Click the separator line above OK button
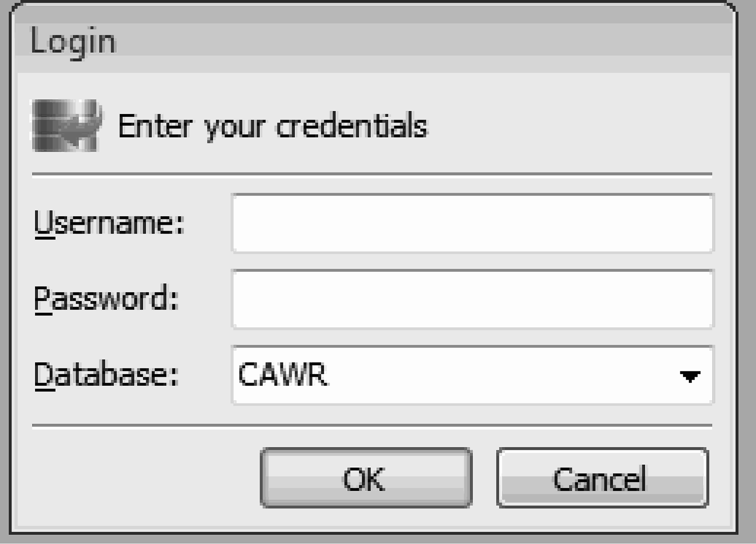756x544 pixels. 372,425
